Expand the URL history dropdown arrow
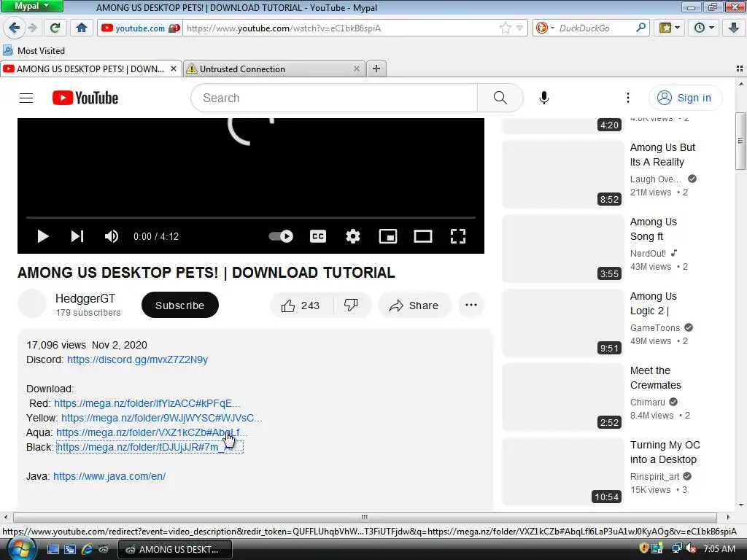This screenshot has width=747, height=560. (519, 28)
